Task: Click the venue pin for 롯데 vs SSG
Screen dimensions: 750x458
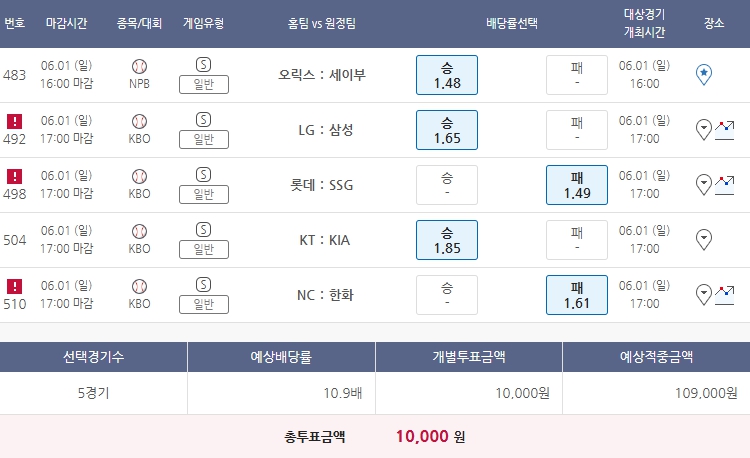Action: point(703,183)
